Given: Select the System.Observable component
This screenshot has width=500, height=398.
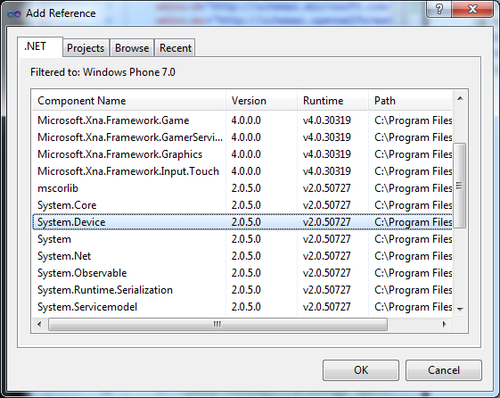Looking at the screenshot, I should pyautogui.click(x=243, y=273).
